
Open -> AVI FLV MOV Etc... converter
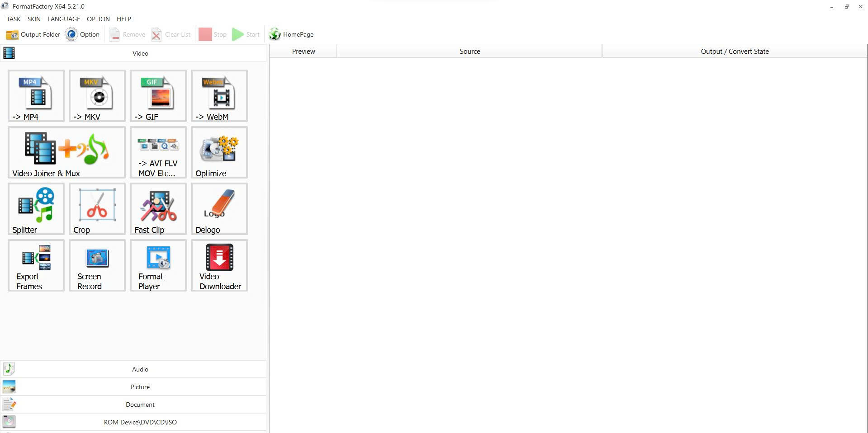[x=158, y=152]
